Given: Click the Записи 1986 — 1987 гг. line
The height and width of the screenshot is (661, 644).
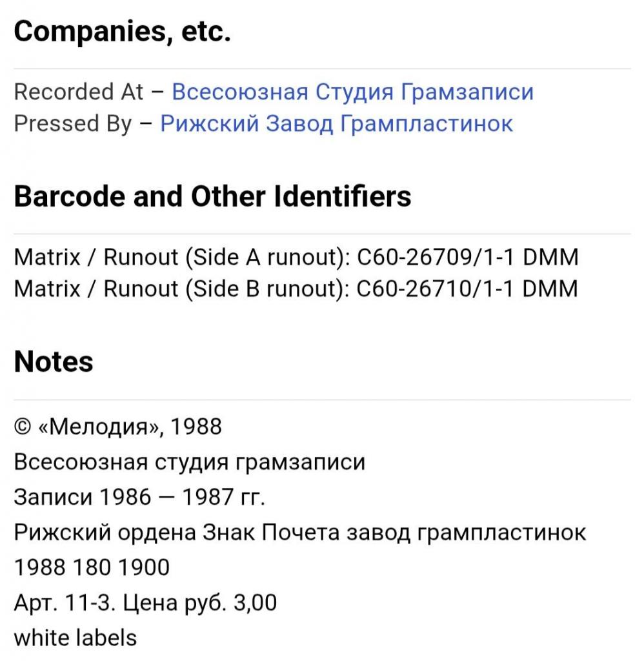Looking at the screenshot, I should click(x=139, y=497).
